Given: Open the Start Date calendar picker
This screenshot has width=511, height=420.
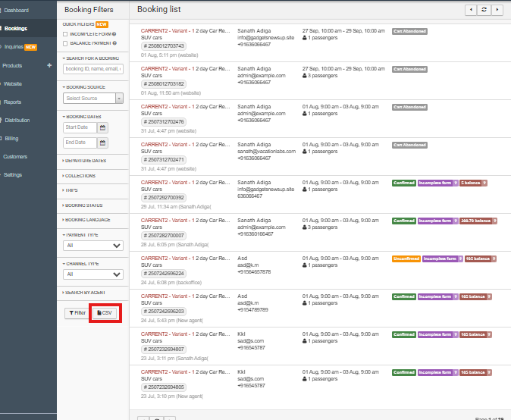Looking at the screenshot, I should (x=103, y=127).
